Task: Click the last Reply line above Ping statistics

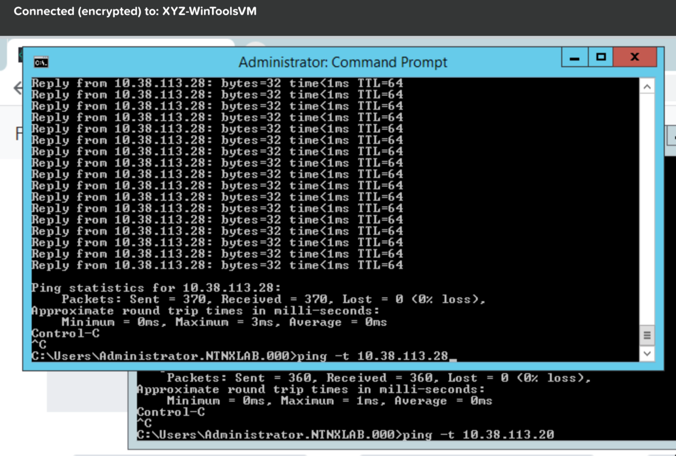Action: [217, 265]
